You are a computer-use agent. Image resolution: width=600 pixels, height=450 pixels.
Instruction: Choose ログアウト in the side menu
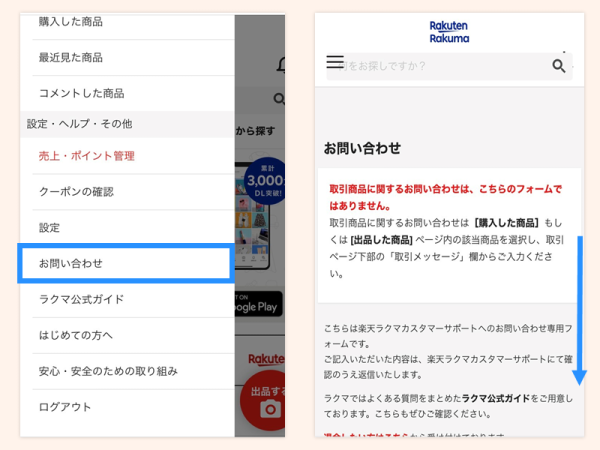tap(127, 407)
